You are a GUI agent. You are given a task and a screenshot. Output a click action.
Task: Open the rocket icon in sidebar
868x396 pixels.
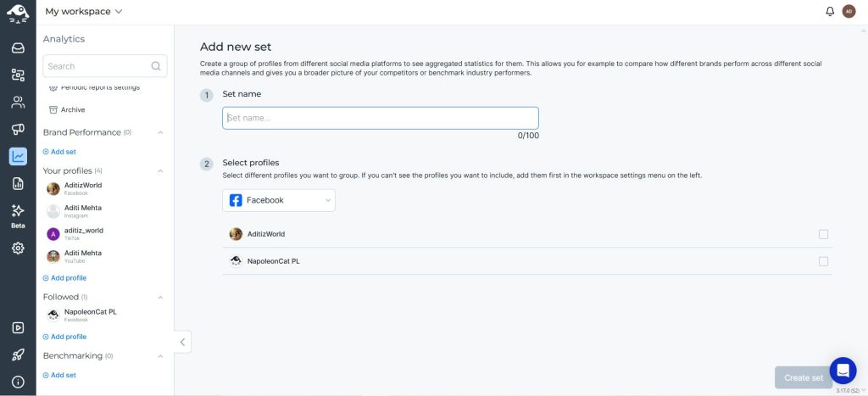[x=18, y=355]
